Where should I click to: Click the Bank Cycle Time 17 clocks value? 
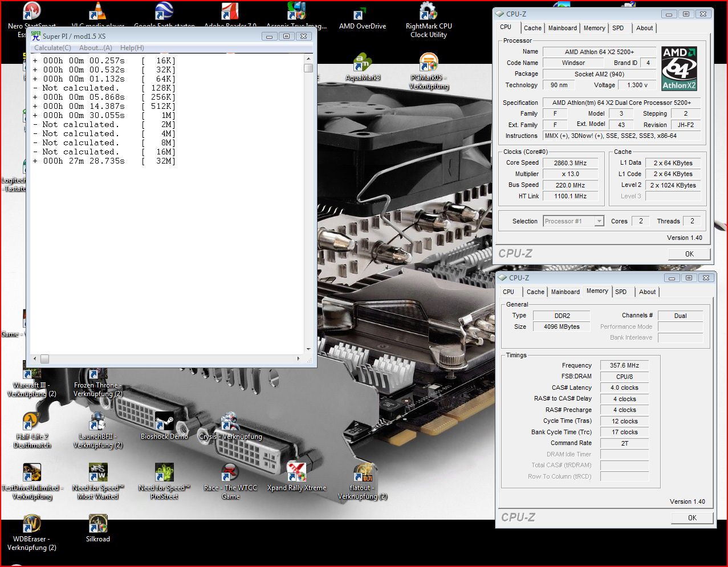[624, 433]
